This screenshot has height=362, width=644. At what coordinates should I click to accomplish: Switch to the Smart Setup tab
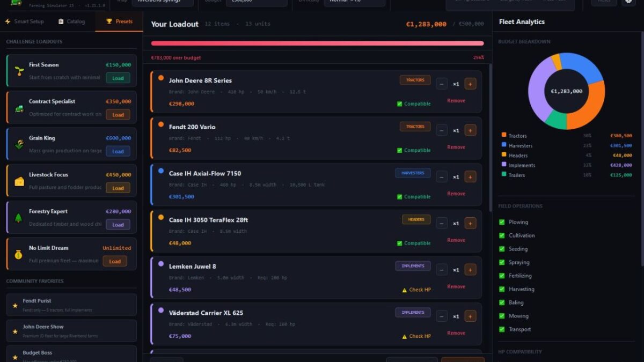point(24,21)
